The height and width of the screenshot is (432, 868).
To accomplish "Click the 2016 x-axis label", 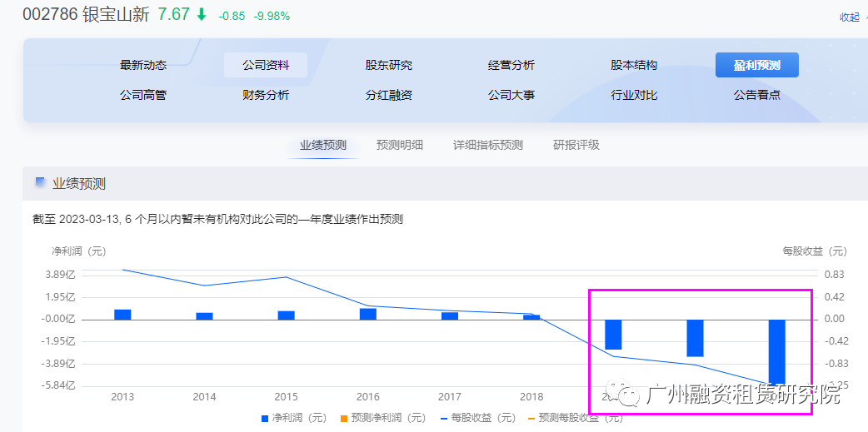I will pos(368,397).
